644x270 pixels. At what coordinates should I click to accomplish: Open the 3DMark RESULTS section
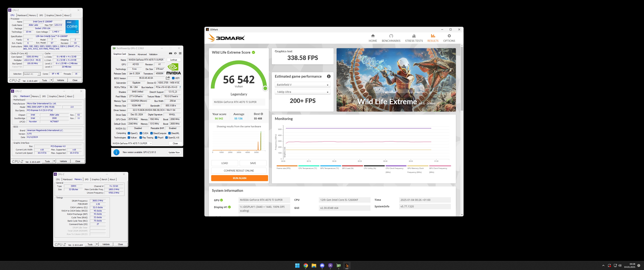(433, 38)
